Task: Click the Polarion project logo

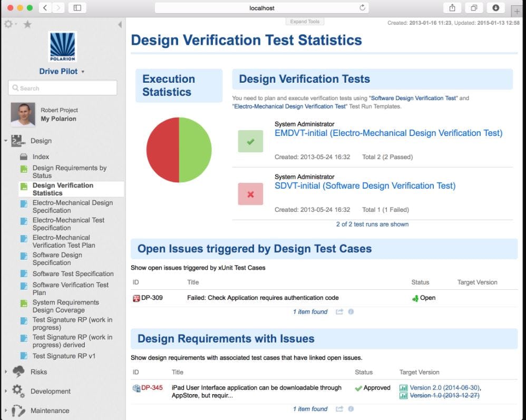Action: coord(62,46)
